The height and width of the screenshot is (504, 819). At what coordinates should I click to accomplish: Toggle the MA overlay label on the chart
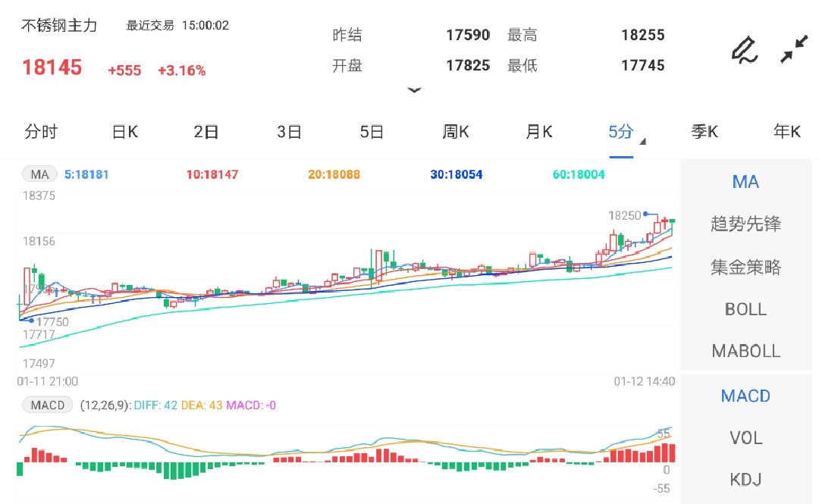(x=39, y=174)
